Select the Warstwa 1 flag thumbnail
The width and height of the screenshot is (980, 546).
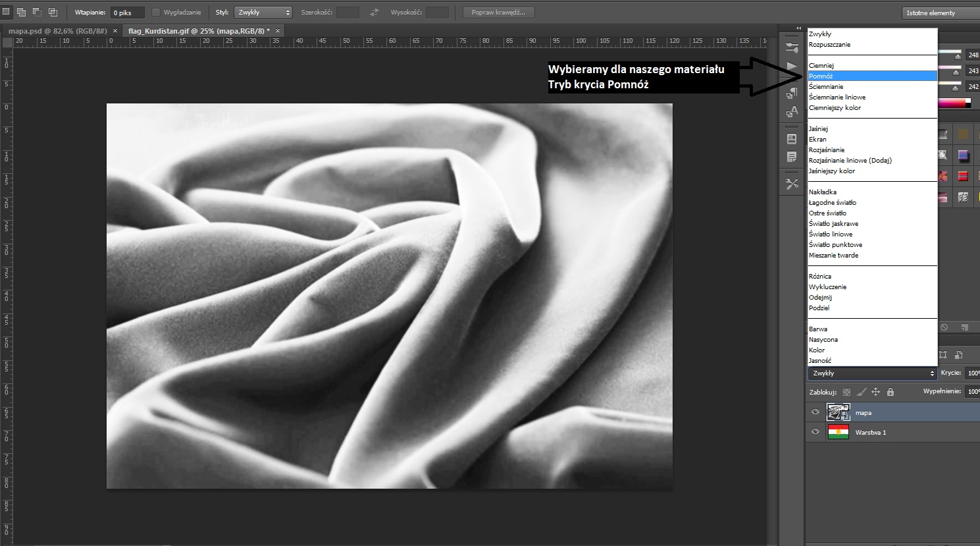[838, 432]
